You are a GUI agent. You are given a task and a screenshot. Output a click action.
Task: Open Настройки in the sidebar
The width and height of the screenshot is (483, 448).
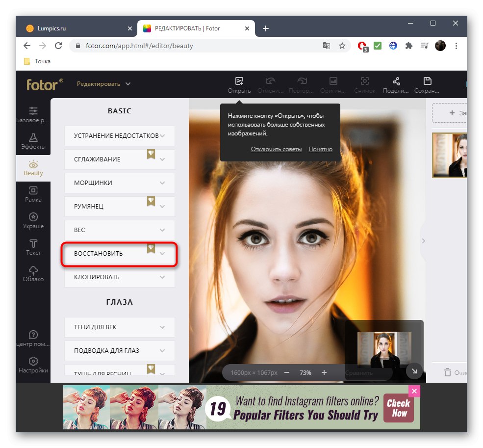pyautogui.click(x=33, y=365)
